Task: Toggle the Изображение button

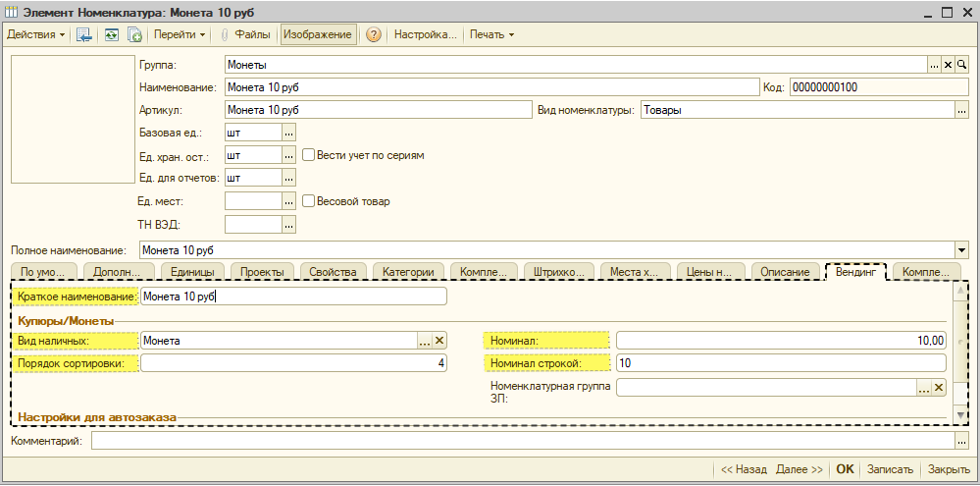Action: point(318,35)
